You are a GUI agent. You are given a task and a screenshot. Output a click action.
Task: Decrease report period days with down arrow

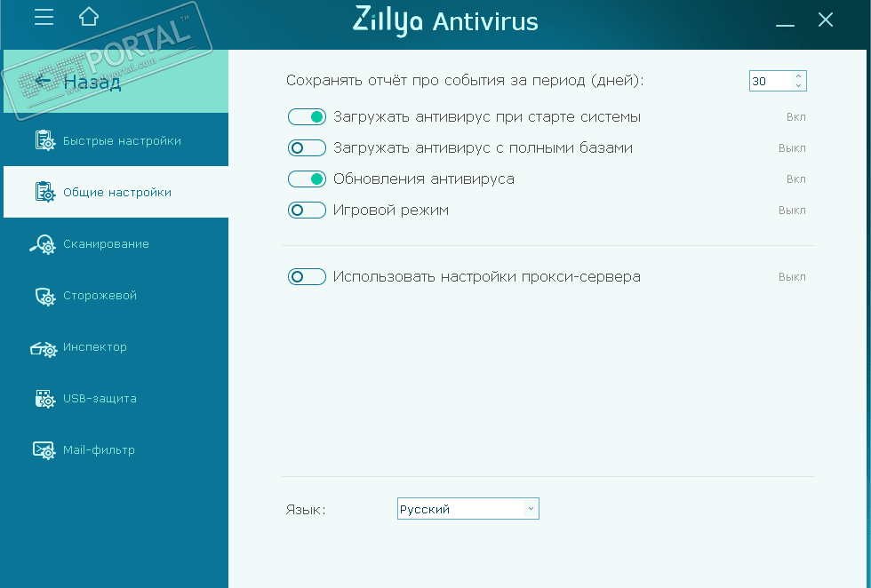798,85
